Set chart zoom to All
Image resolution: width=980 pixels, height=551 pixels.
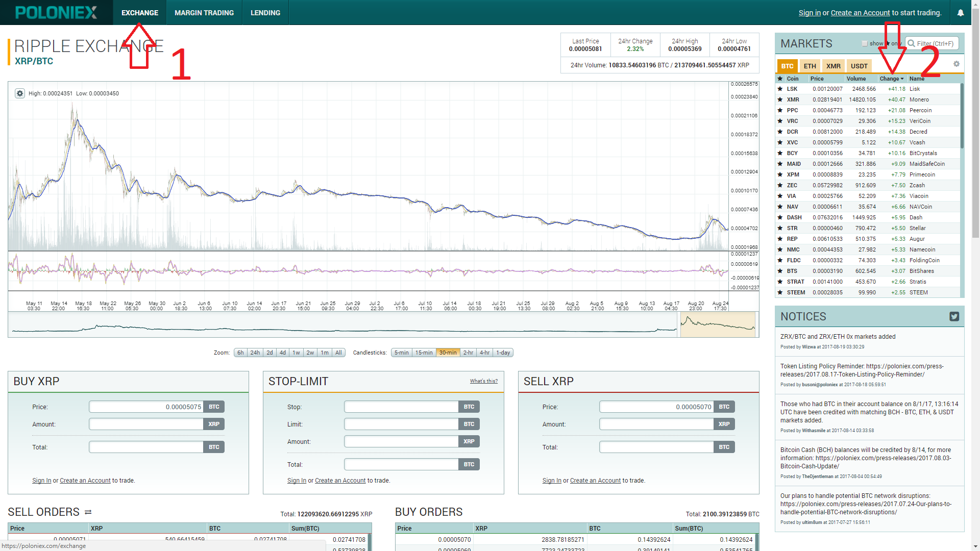338,353
